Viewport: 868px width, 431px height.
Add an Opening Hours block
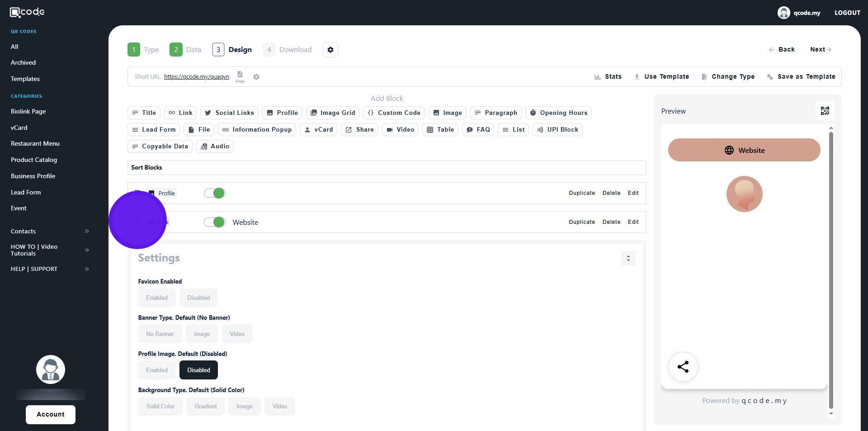click(558, 113)
